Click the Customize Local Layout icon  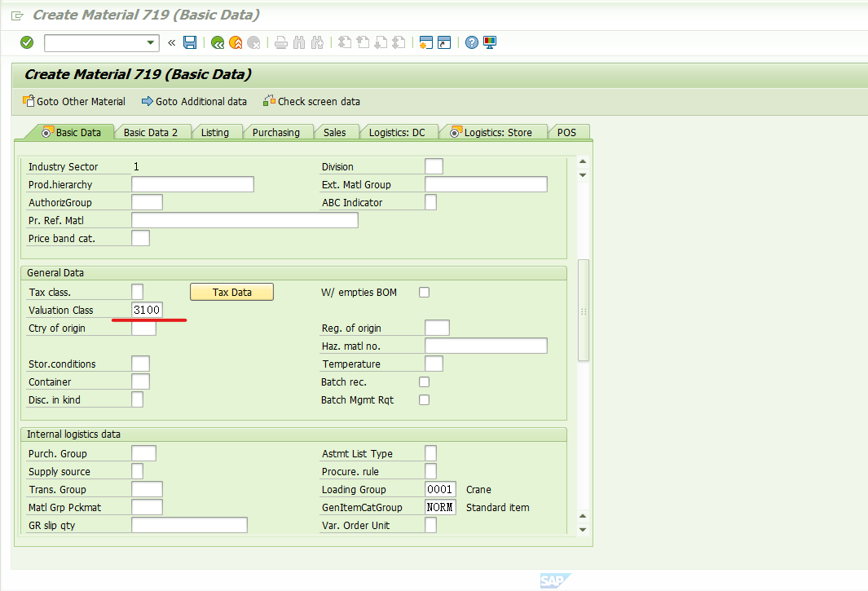click(x=489, y=42)
